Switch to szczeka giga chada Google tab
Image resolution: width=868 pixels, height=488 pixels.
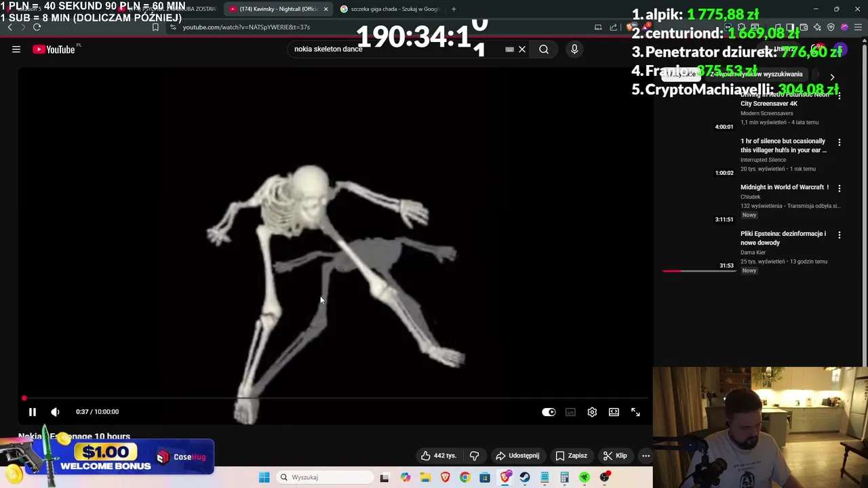tap(391, 9)
